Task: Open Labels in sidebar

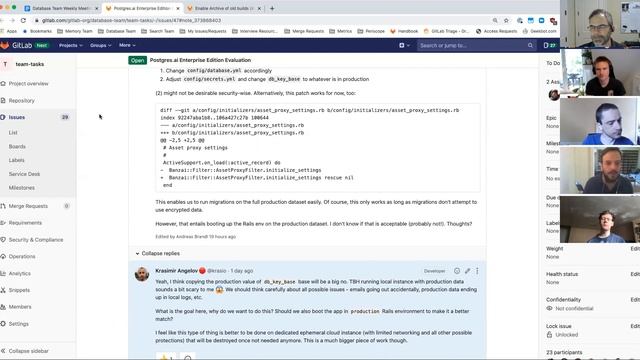Action: click(x=16, y=160)
